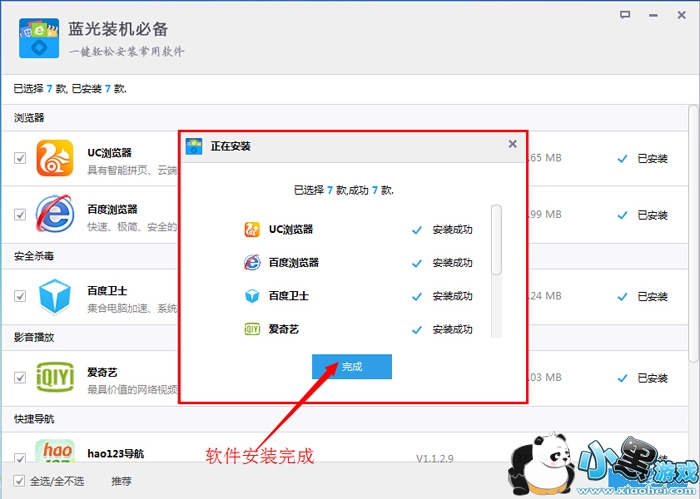
Task: Close the 蓝光装机必备 main window
Action: 681,15
